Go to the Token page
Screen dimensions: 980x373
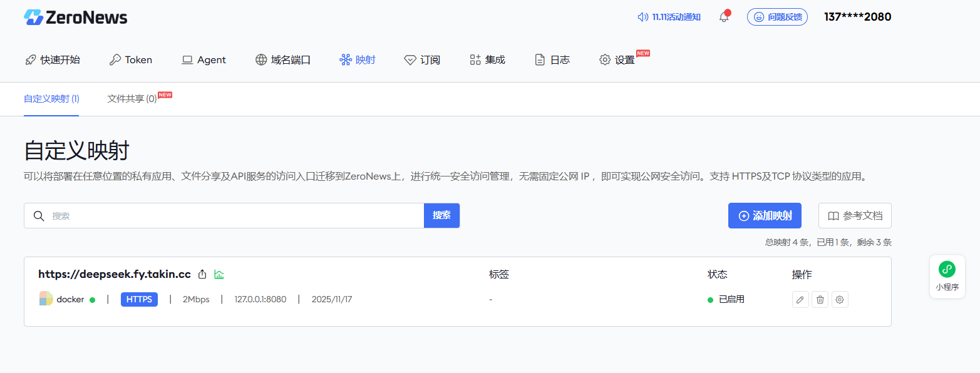(x=131, y=60)
